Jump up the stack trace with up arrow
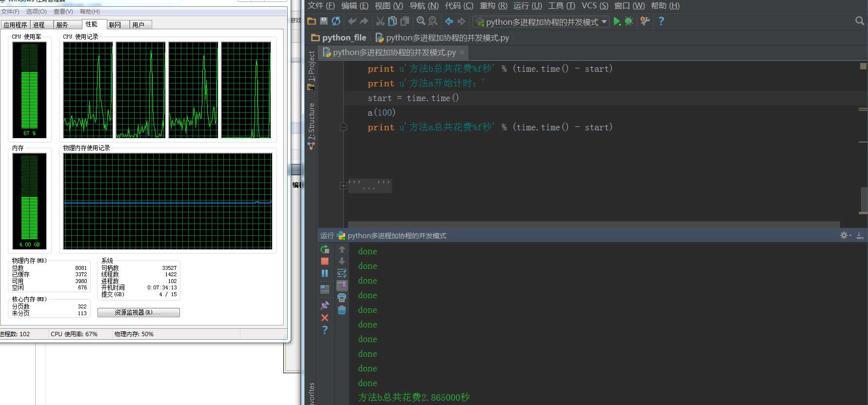The height and width of the screenshot is (405, 868). pyautogui.click(x=342, y=249)
